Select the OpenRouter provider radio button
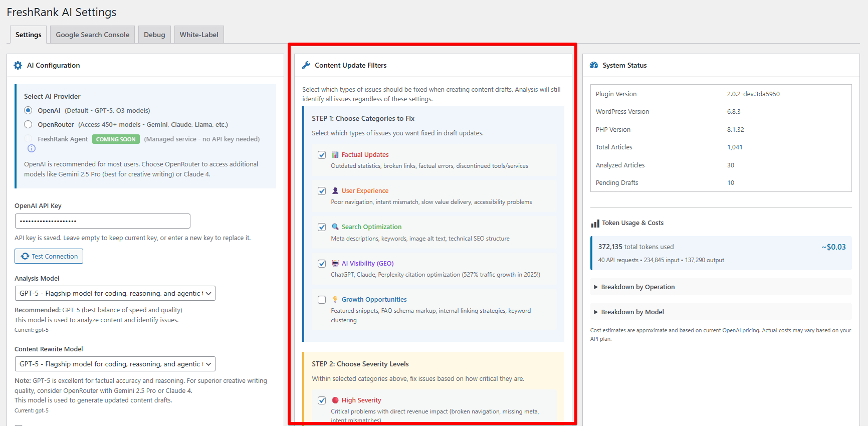The image size is (868, 427). coord(28,124)
